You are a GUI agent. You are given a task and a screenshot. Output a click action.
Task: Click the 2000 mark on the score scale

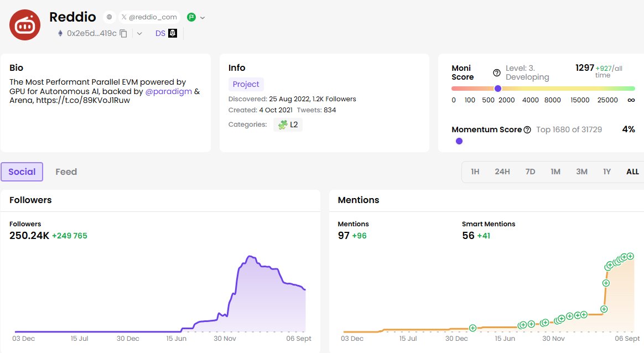coord(506,100)
